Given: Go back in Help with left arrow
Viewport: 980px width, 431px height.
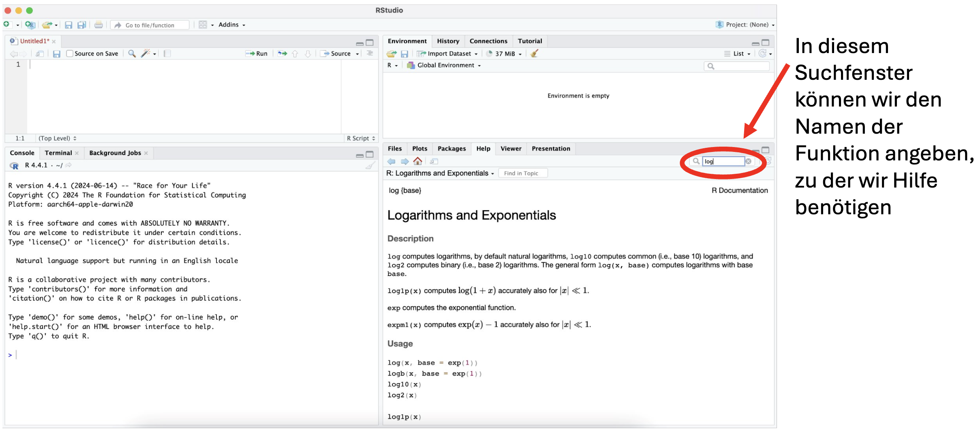Looking at the screenshot, I should click(391, 161).
